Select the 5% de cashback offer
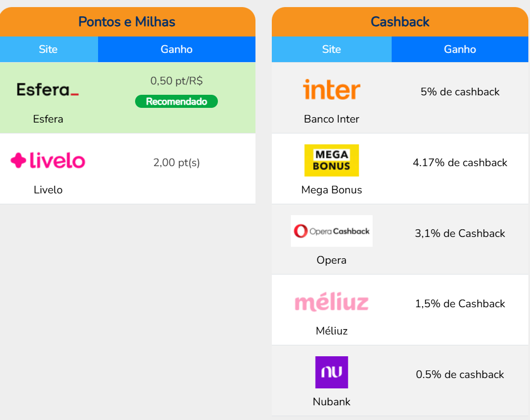530x420 pixels. point(460,92)
